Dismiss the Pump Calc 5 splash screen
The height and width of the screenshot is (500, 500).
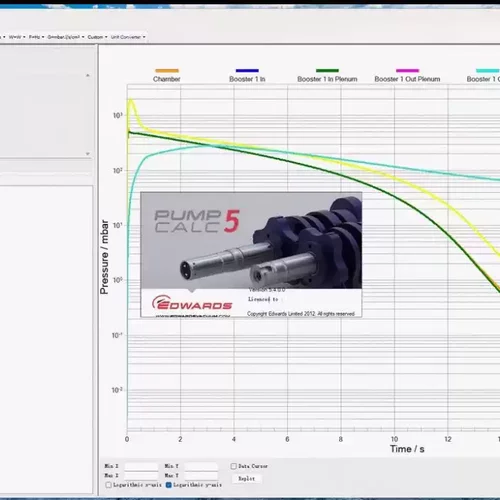[251, 255]
